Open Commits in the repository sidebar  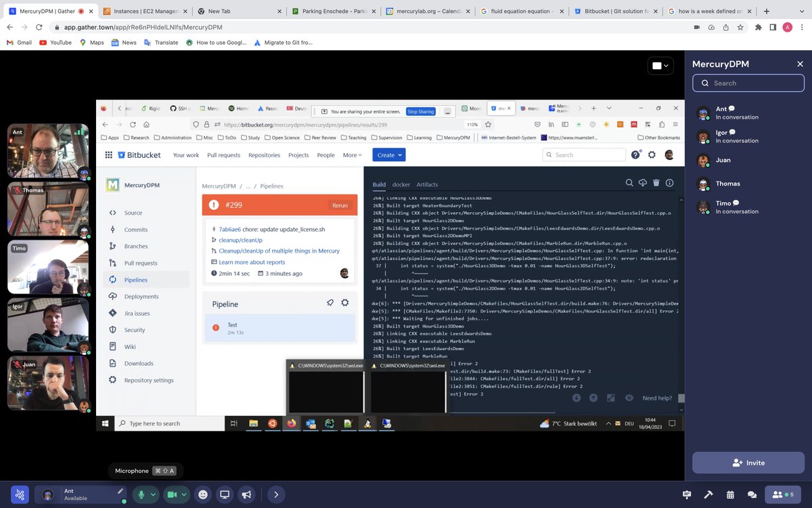tap(136, 230)
